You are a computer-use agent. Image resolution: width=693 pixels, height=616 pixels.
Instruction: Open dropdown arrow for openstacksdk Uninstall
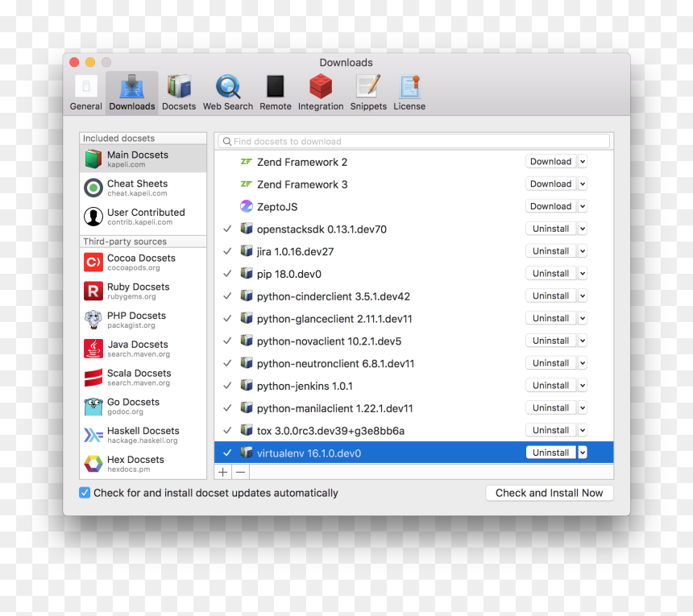click(x=583, y=229)
